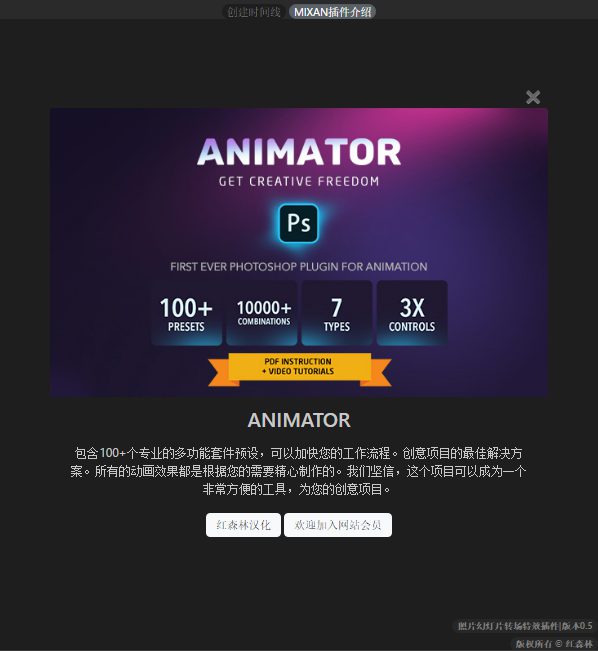Screen dimensions: 598x651
Task: Click the First Ever Photoshop Plugin caption
Action: (x=299, y=267)
